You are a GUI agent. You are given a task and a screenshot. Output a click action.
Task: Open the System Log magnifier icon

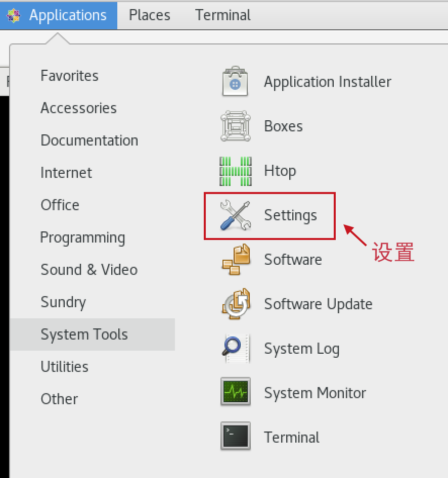tap(235, 349)
